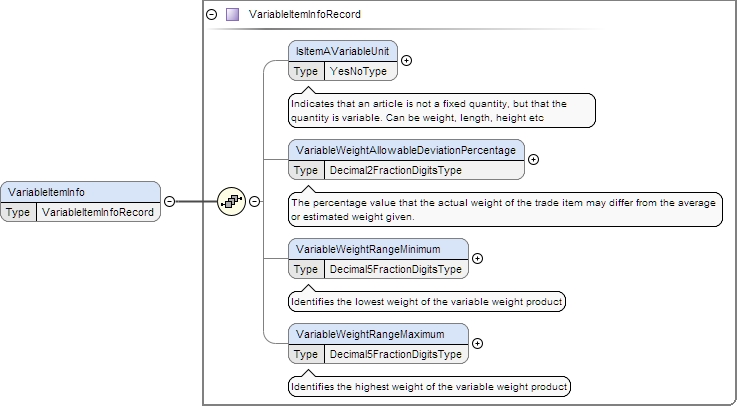This screenshot has width=738, height=407.
Task: Select the VariableWeightRangeMinimum element box
Action: click(378, 248)
